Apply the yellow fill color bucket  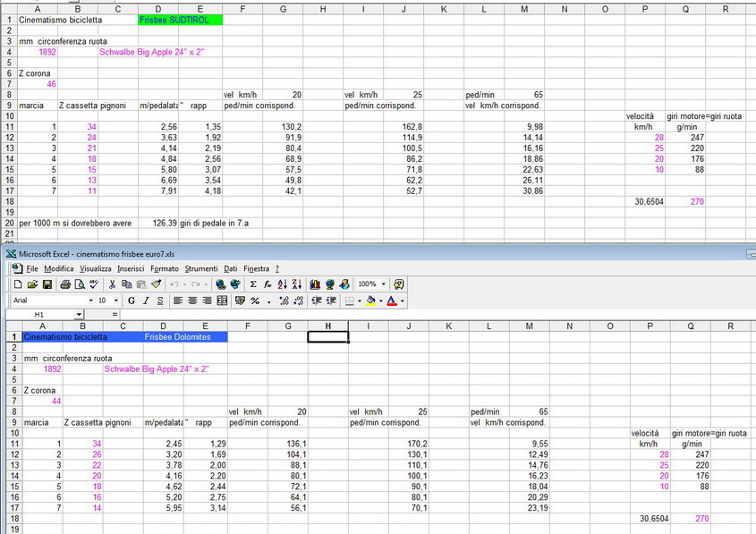click(x=370, y=301)
